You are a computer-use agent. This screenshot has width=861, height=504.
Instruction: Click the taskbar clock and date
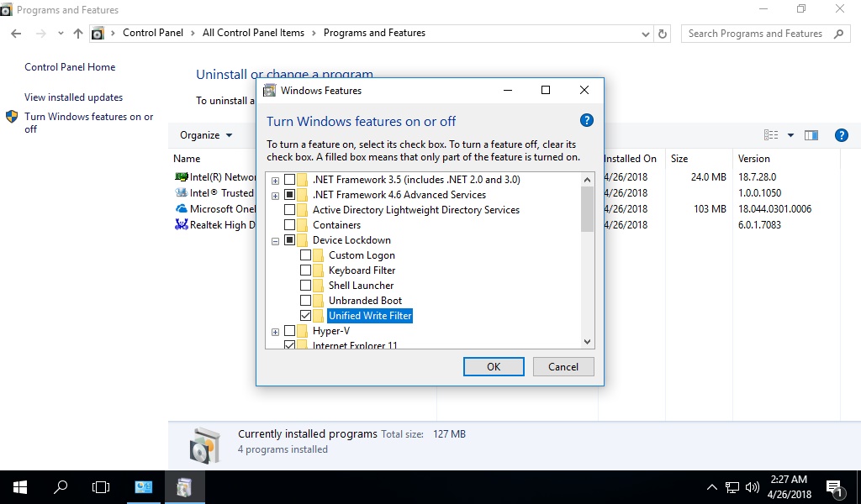789,487
